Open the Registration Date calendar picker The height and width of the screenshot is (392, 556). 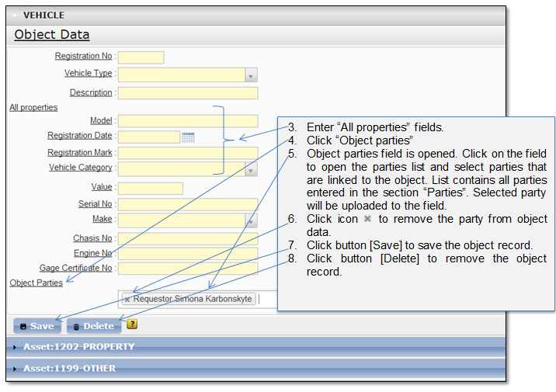pos(188,137)
